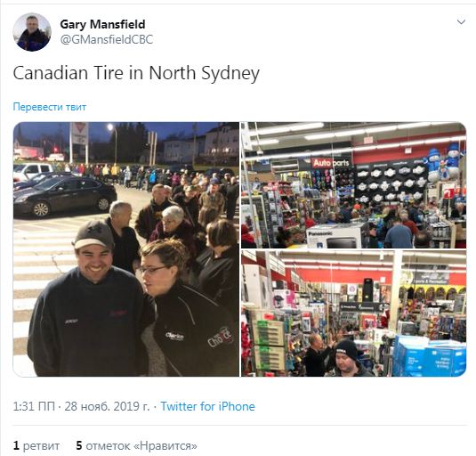Click the smiling man in cap in photo
Viewport: 476px width, 456px height.
tap(90, 299)
